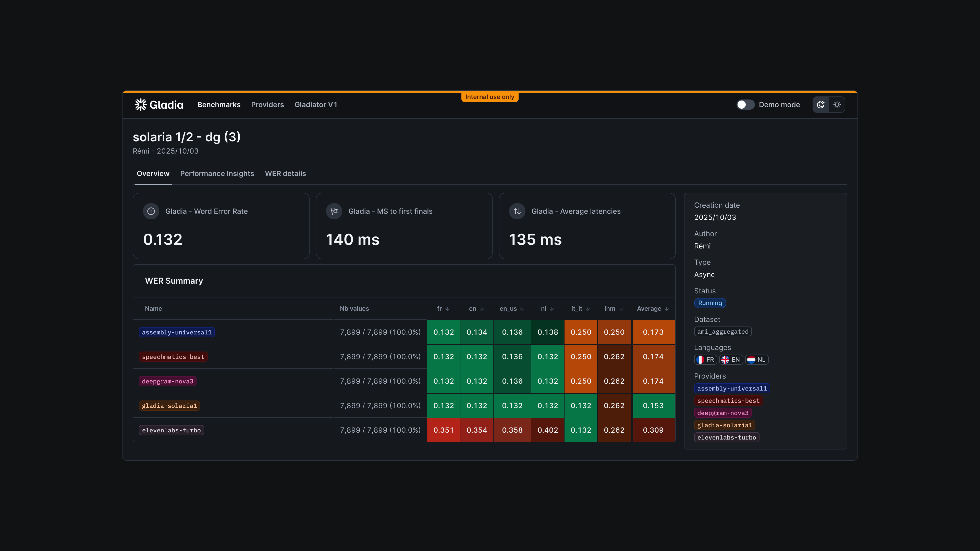
Task: Sort the nl column using its arrow
Action: [x=552, y=308]
